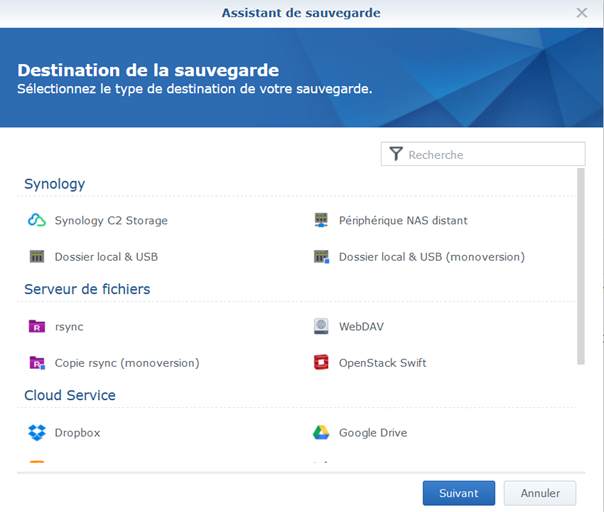Click the "Destination de la sauvegarde" heading
Viewport: 604px width, 512px height.
(148, 70)
